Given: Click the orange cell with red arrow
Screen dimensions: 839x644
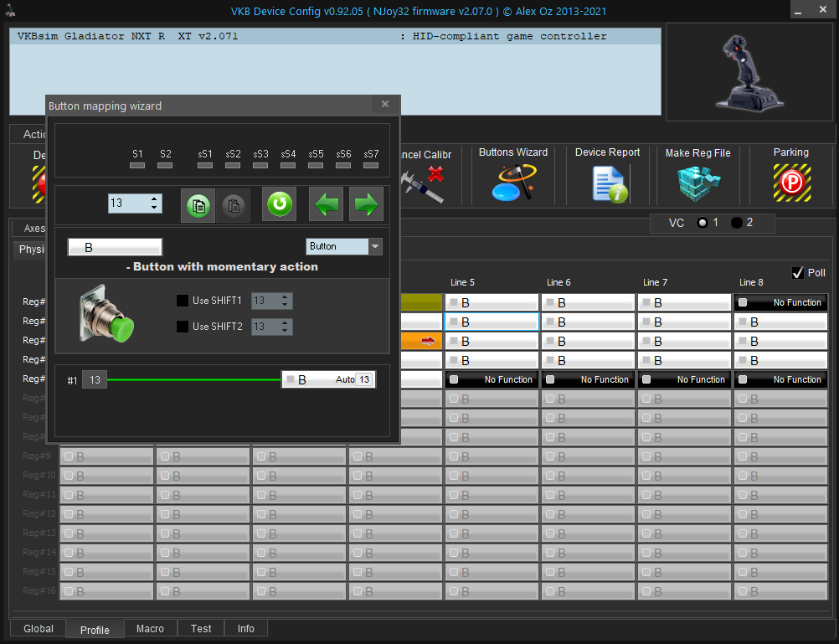Looking at the screenshot, I should click(x=422, y=341).
